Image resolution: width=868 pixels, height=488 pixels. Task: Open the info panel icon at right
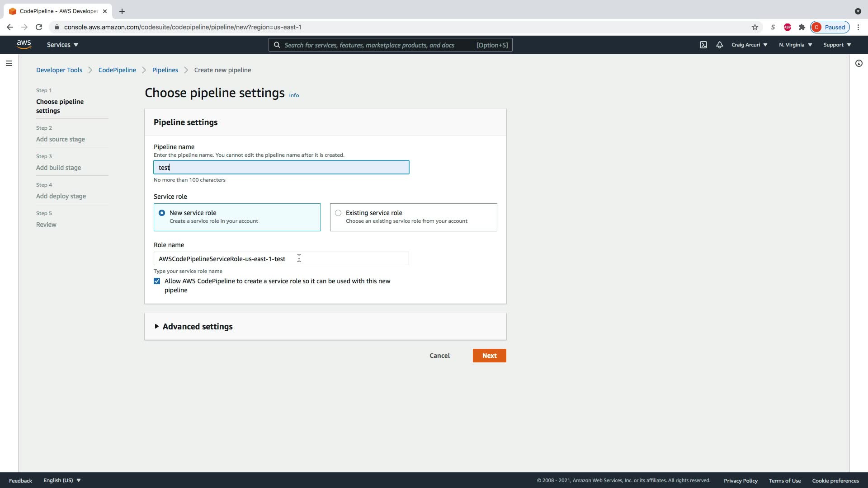click(859, 63)
